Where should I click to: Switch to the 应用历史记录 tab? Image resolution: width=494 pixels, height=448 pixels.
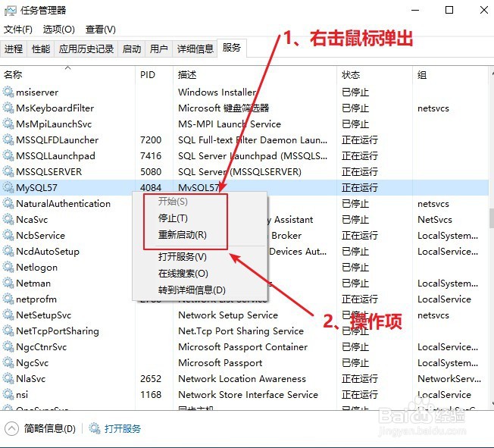[x=86, y=49]
